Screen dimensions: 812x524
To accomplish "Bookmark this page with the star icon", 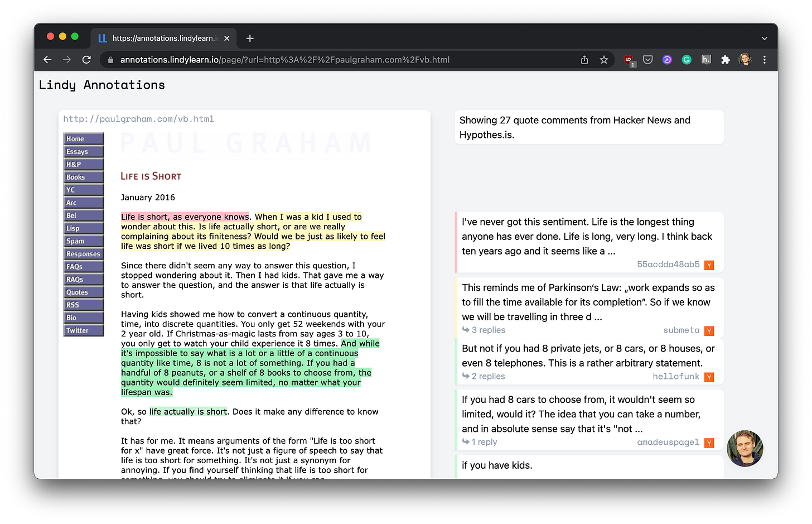I will (604, 60).
